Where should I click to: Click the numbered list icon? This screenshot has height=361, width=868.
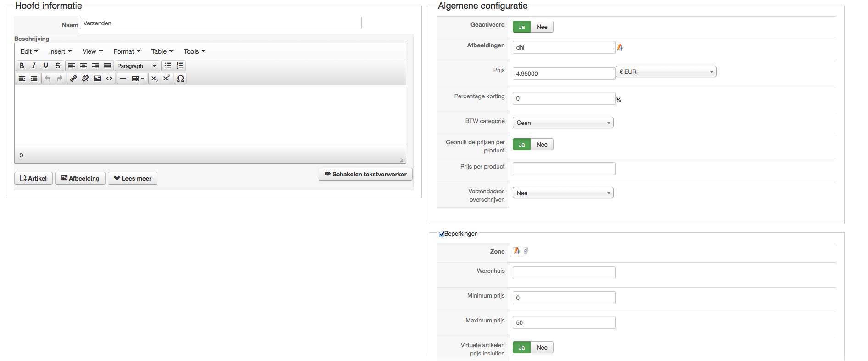(180, 66)
